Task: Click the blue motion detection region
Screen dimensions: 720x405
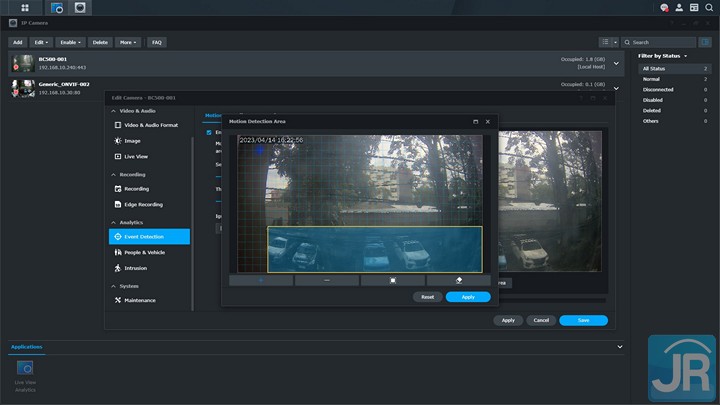Action: [x=374, y=249]
